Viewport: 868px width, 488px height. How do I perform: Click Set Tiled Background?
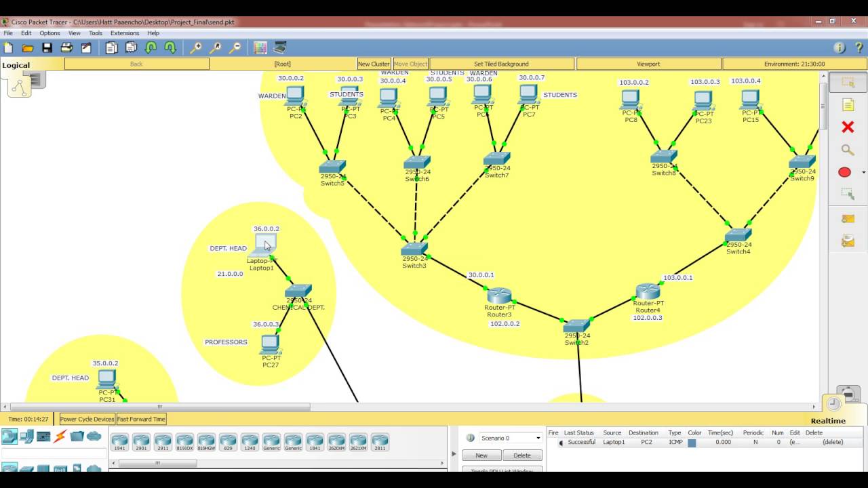[x=501, y=64]
